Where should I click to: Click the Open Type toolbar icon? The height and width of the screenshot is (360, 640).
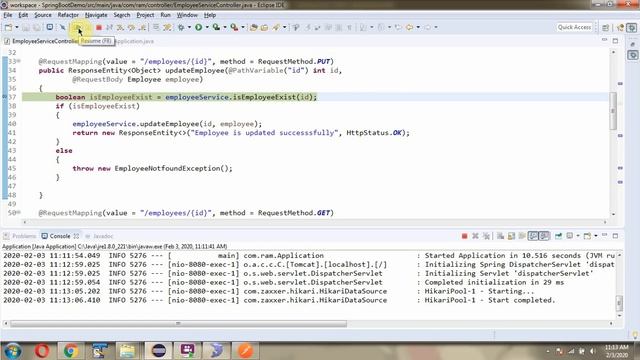[x=253, y=27]
